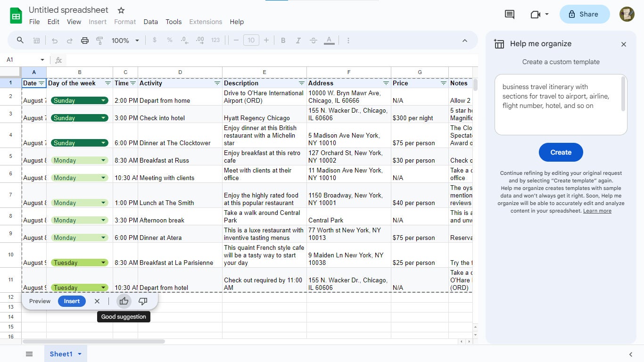This screenshot has width=644, height=362.
Task: Click the undo arrow in the toolbar
Action: (55, 41)
